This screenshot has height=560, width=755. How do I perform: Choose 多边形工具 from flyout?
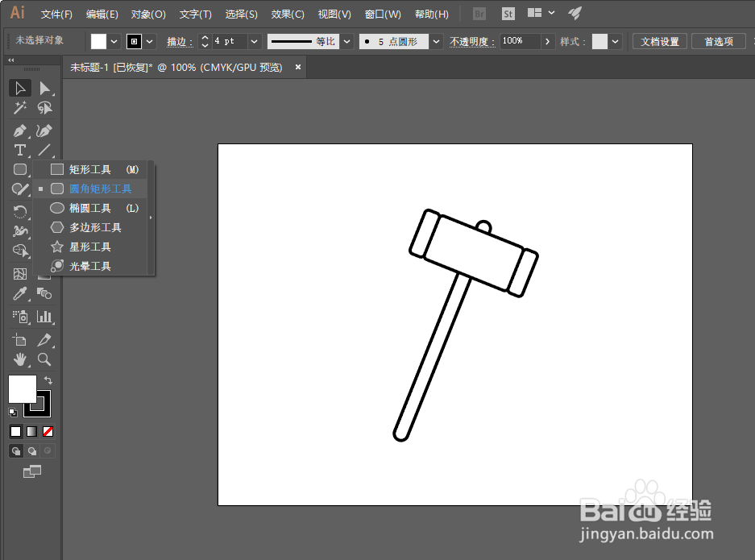[89, 227]
